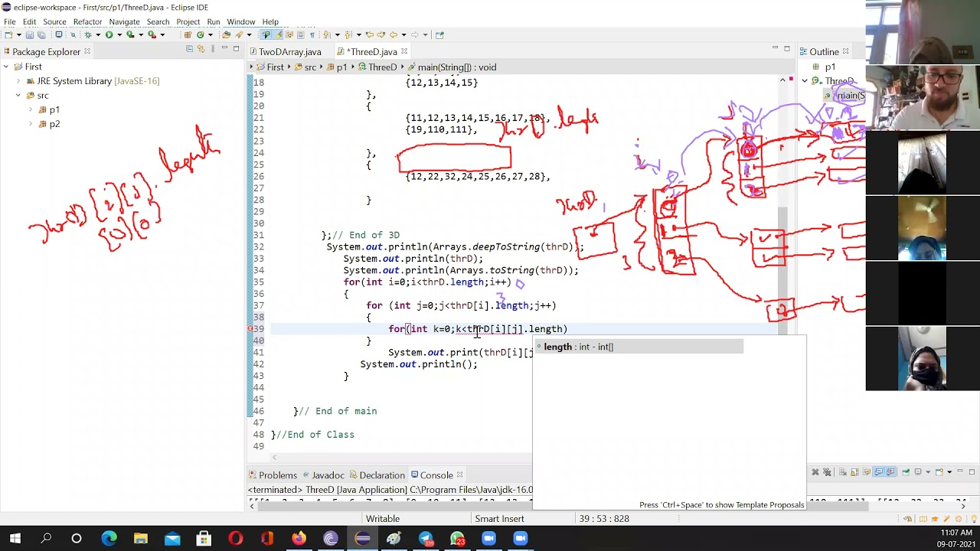Select length proposal in autocomplete popup
Viewport: 980px width, 551px height.
point(639,347)
